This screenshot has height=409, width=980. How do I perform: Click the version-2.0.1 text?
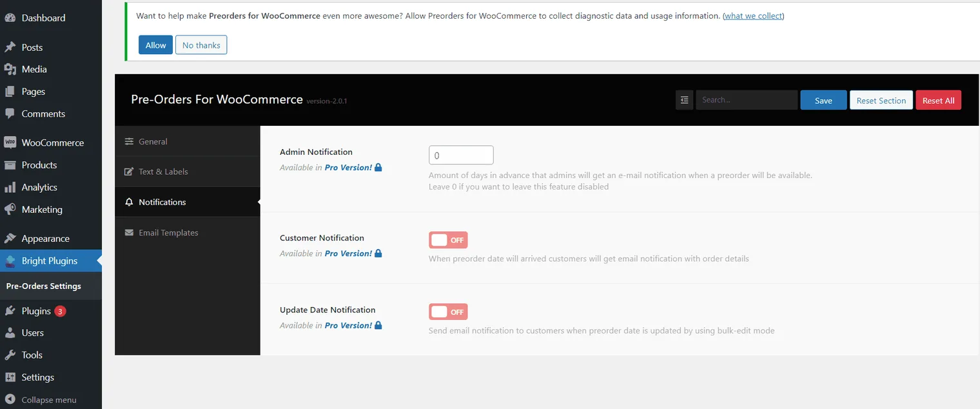[x=327, y=101]
